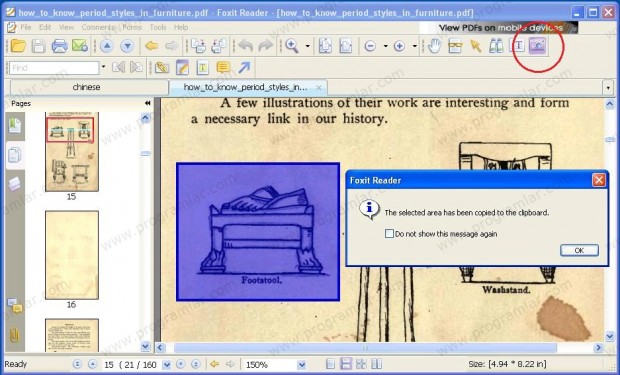
Task: Jump to last page in status bar
Action: (195, 364)
